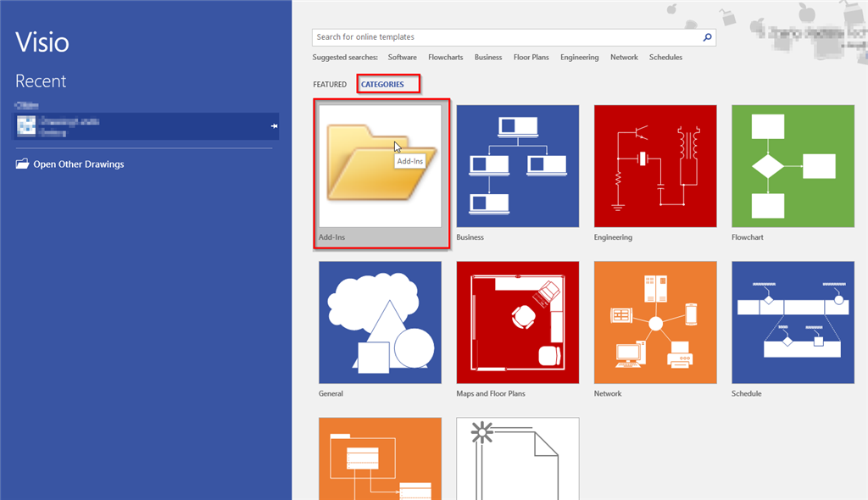The image size is (868, 500).
Task: Select the Maps and Floor Plans tile
Action: point(518,322)
